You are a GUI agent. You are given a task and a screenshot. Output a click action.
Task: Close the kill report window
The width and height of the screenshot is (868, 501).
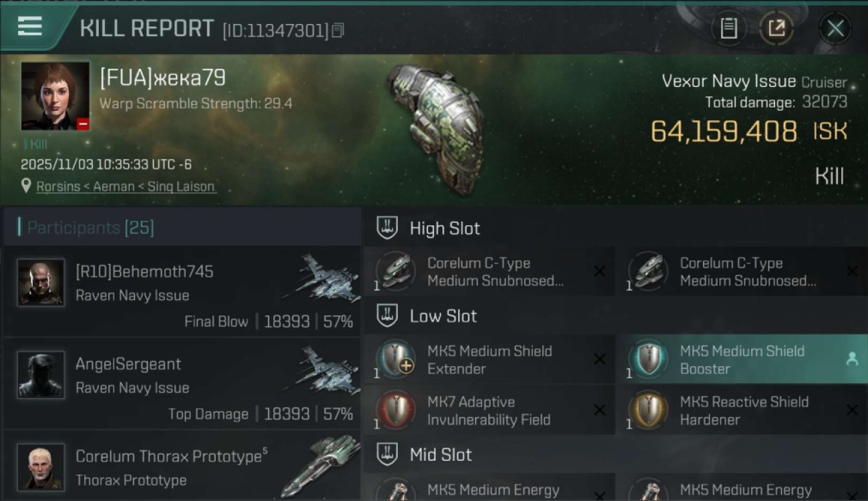tap(835, 28)
